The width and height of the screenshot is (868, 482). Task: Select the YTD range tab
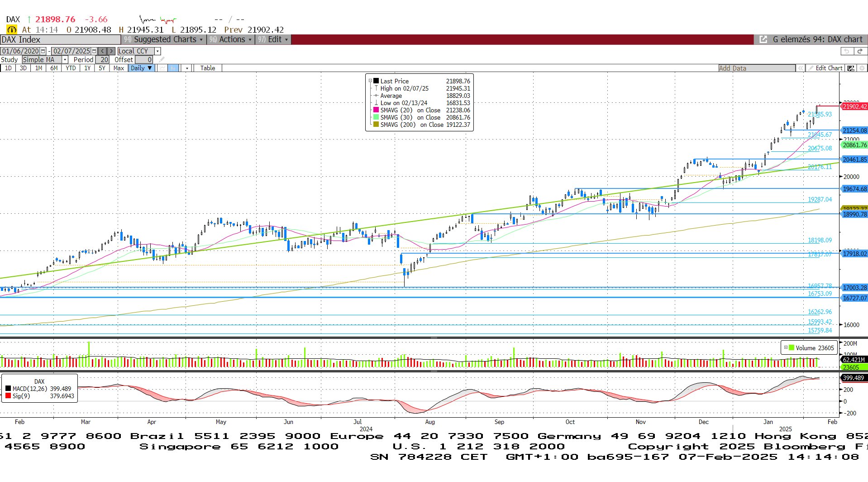coord(71,68)
